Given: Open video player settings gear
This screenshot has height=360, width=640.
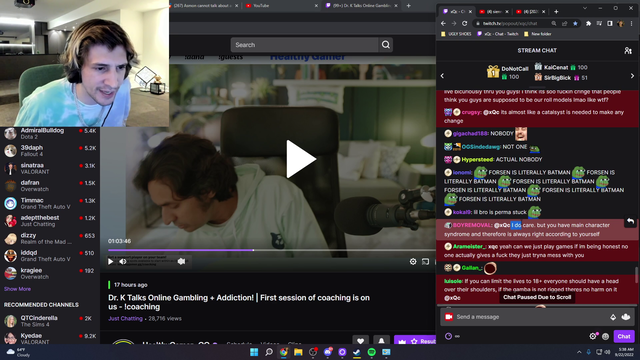Looking at the screenshot, I should [x=413, y=261].
